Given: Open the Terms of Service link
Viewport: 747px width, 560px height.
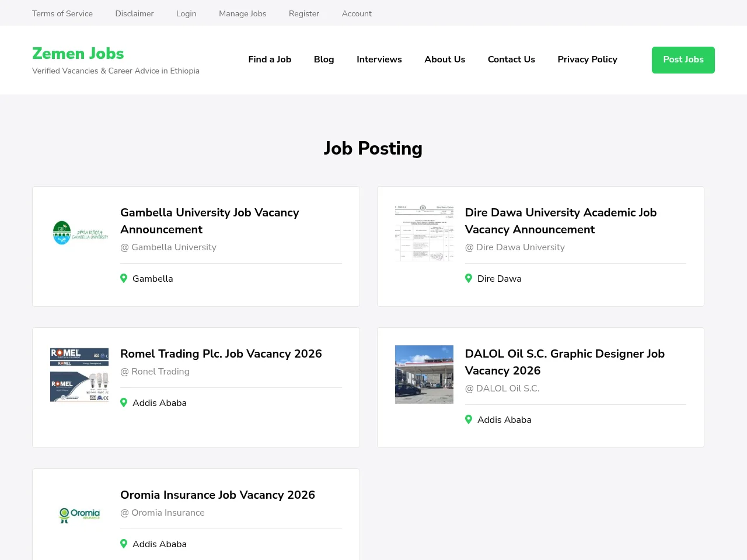Looking at the screenshot, I should pyautogui.click(x=62, y=13).
